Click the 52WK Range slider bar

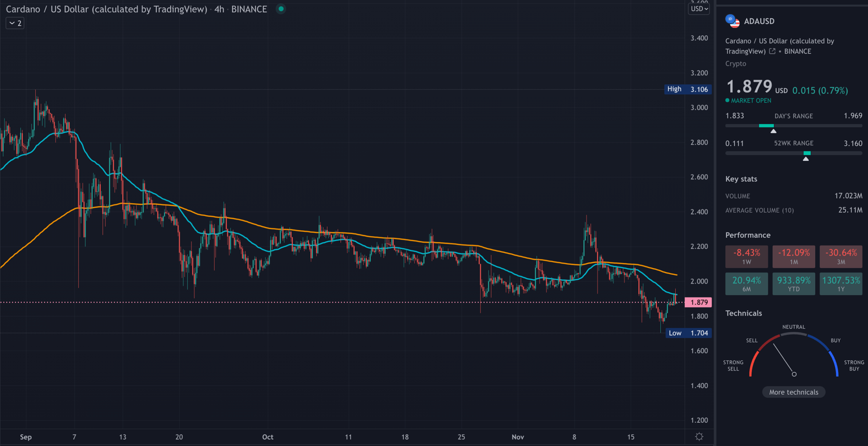[x=794, y=153]
